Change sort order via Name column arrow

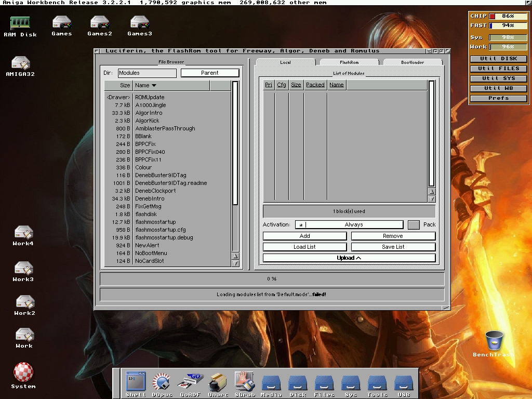[154, 86]
